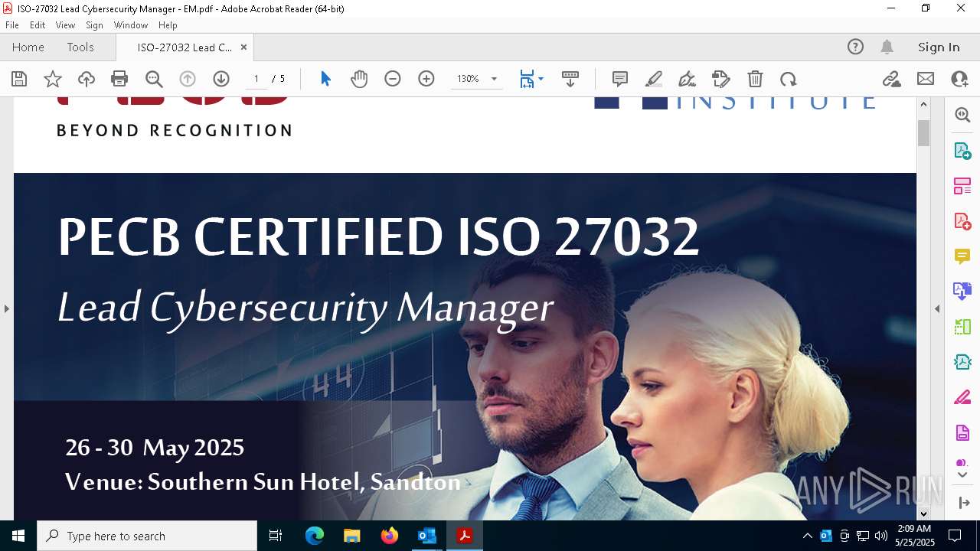The height and width of the screenshot is (551, 980).
Task: Open the Comment tool in sidebar
Action: coord(962,256)
